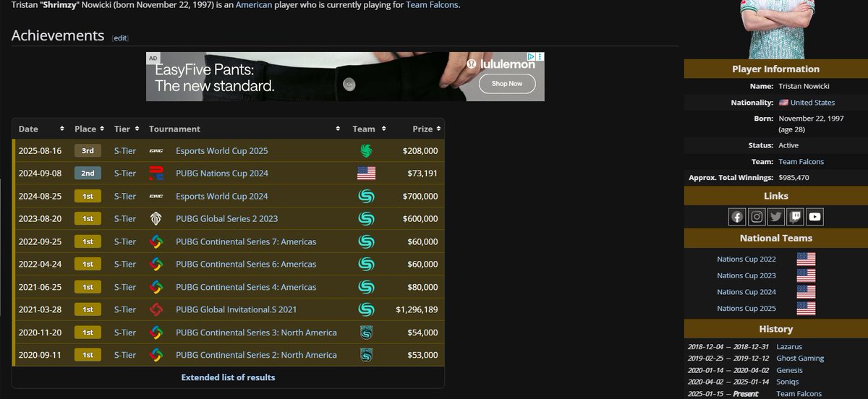Open the Nations Cup 2022 link
Screen dimensions: 868x399
(746, 259)
